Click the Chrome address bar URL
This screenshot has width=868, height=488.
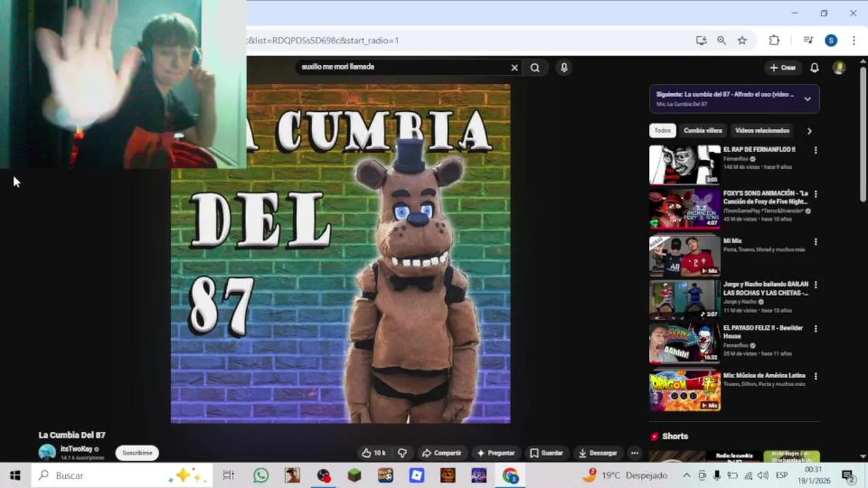pyautogui.click(x=323, y=41)
